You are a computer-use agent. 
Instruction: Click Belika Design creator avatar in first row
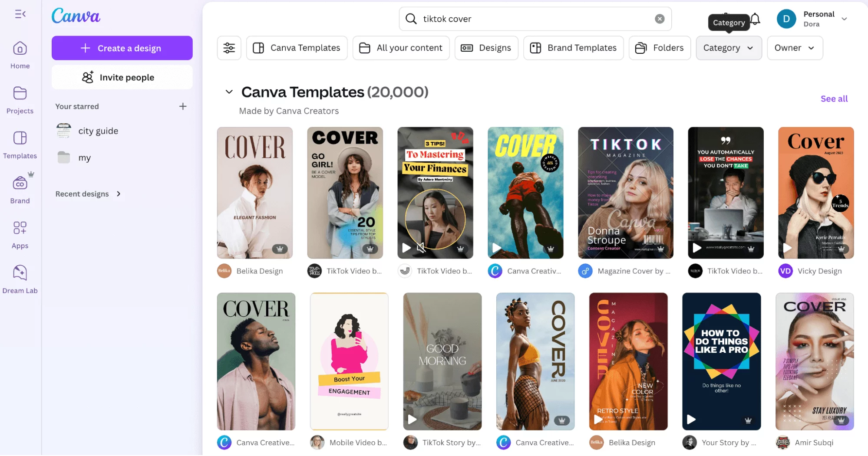pyautogui.click(x=224, y=271)
